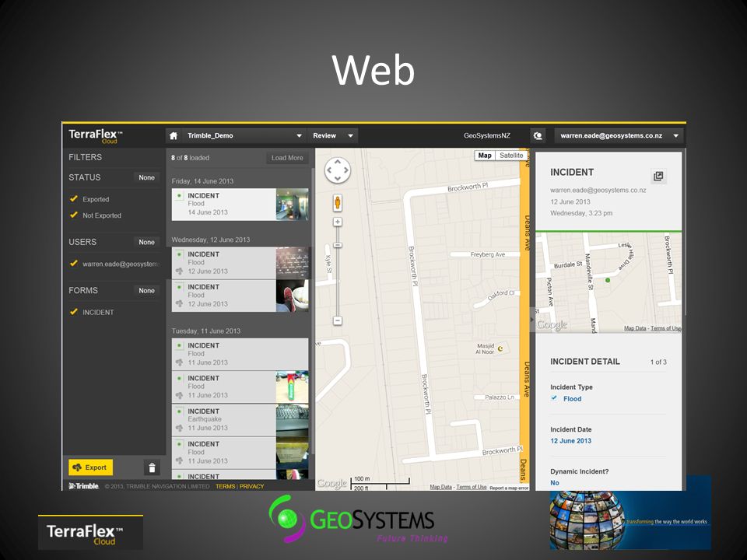
Task: Switch to Map view tab
Action: click(485, 156)
